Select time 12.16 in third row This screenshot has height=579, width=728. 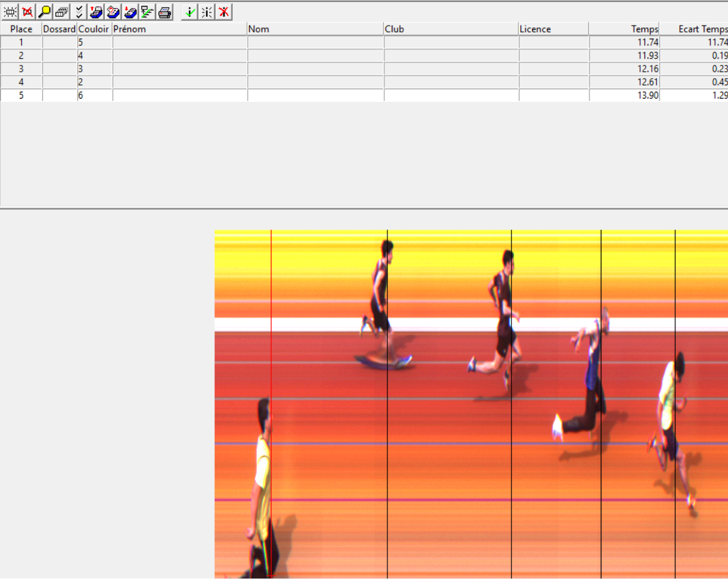(x=624, y=69)
